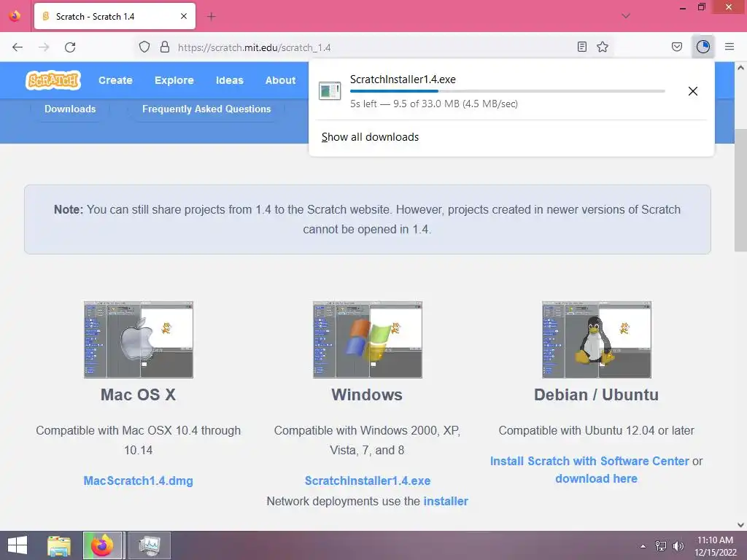Click the Mac OS X screenshot thumbnail
Screen dimensions: 747x560
point(139,340)
